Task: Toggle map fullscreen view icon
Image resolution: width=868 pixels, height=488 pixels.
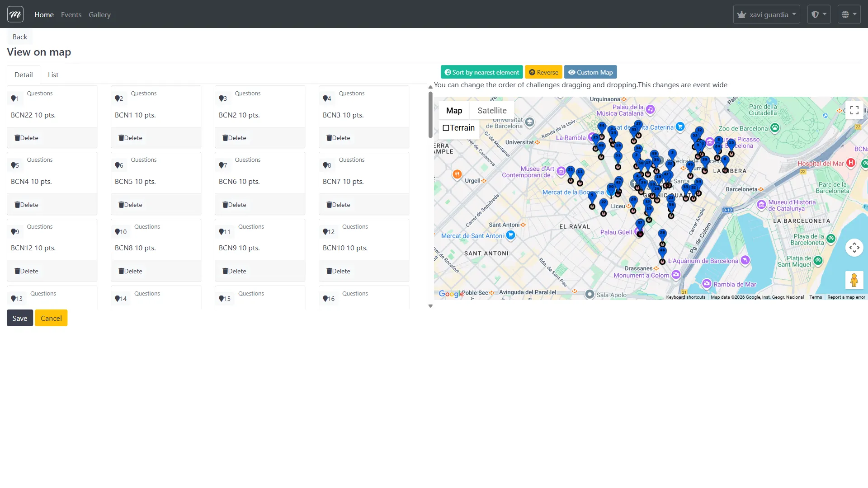Action: tap(854, 111)
